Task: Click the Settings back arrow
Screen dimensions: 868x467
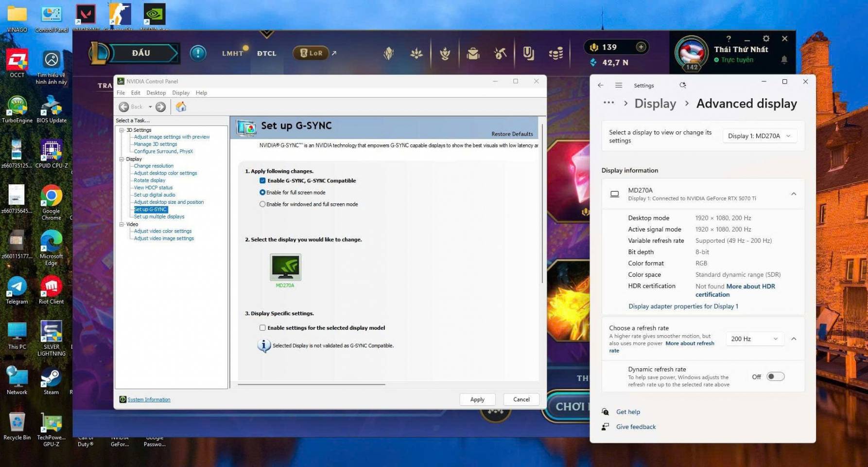Action: (601, 85)
